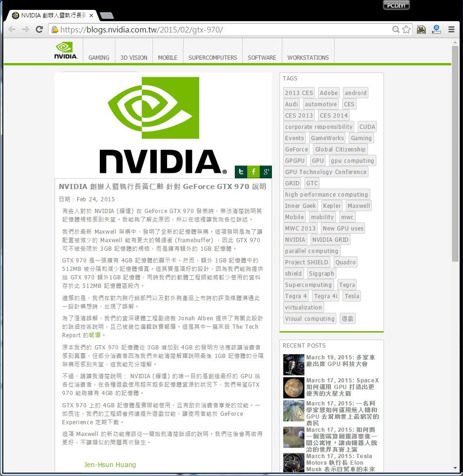Select the high performance computing tag

click(x=327, y=194)
